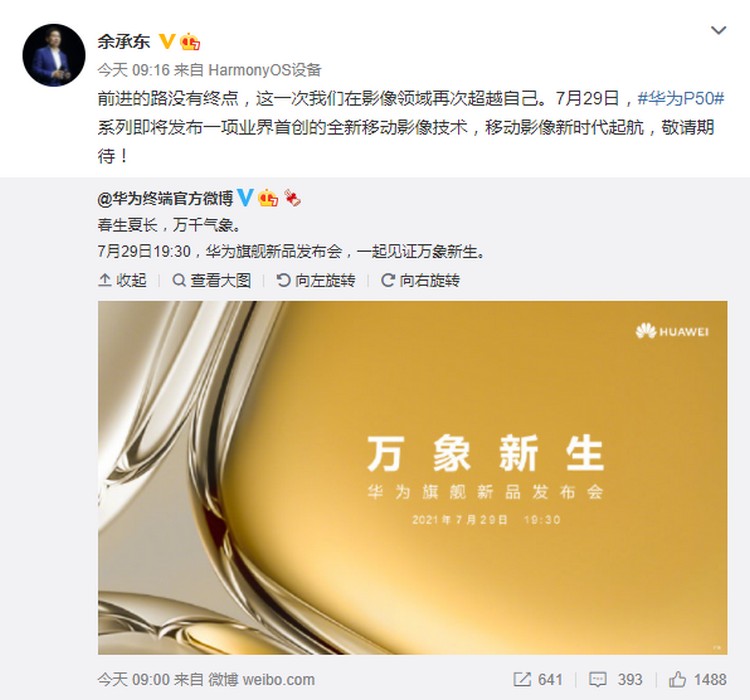Click the crown badge beside 华为终端官方微博

pyautogui.click(x=268, y=198)
